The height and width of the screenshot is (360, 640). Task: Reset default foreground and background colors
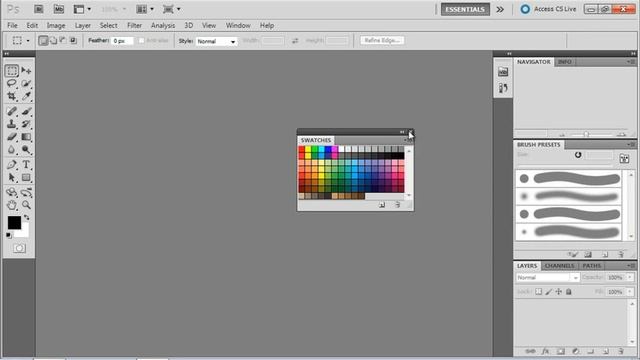coord(9,236)
